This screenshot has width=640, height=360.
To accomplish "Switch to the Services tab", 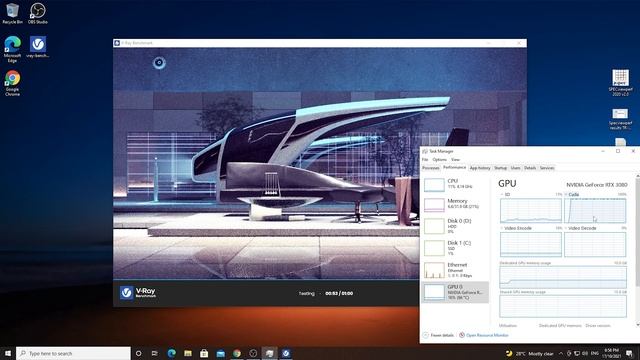I will pyautogui.click(x=547, y=168).
